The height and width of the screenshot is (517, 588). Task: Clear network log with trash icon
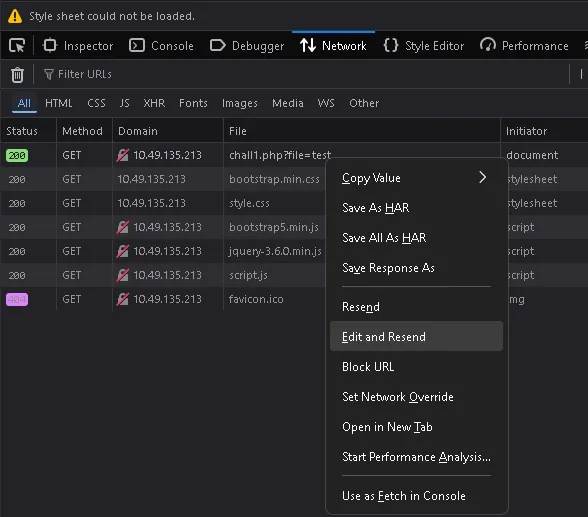17,75
